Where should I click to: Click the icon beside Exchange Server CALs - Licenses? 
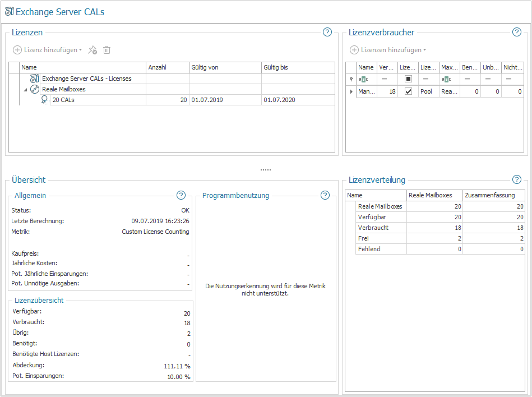tap(35, 79)
